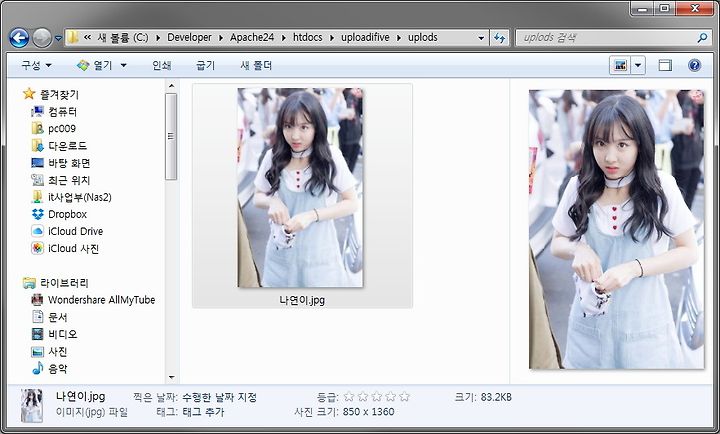
Task: Click the 사진 (Pictures) library icon
Action: tap(38, 351)
